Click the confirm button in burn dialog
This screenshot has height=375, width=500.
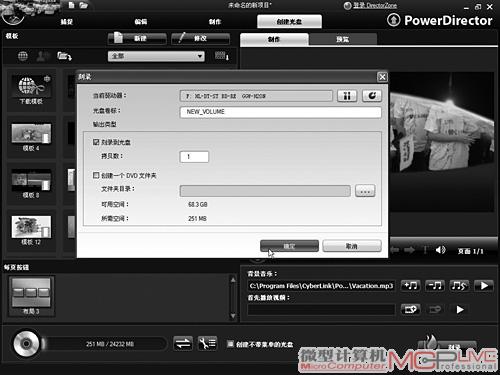[289, 246]
